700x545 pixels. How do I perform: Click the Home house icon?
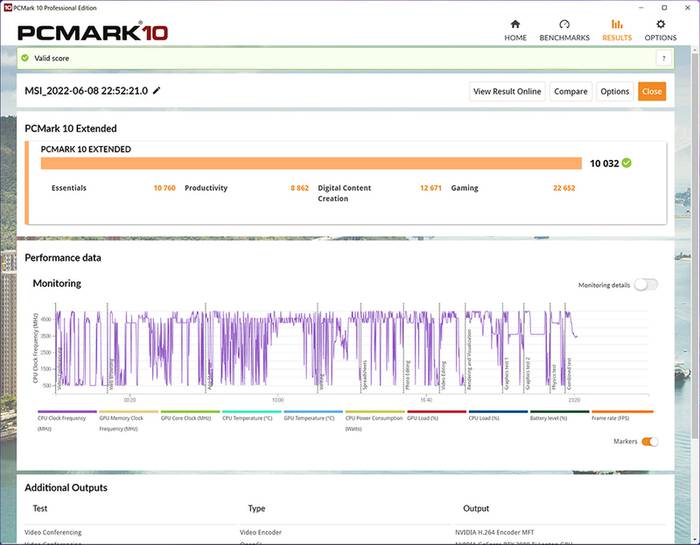tap(515, 24)
